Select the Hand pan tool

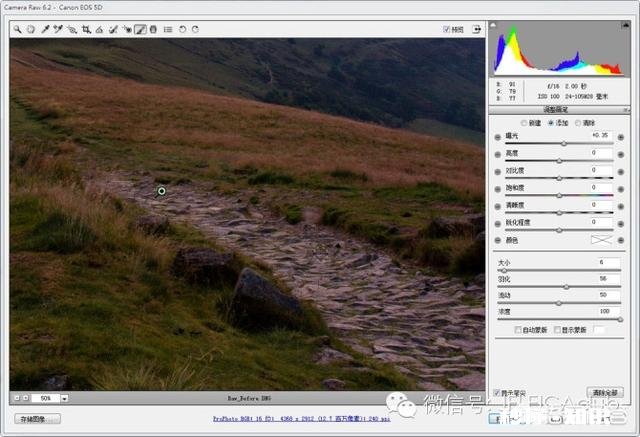click(x=31, y=30)
